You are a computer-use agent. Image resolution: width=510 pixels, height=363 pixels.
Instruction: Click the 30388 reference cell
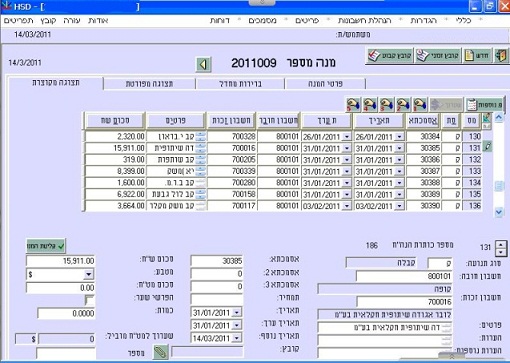pos(424,182)
